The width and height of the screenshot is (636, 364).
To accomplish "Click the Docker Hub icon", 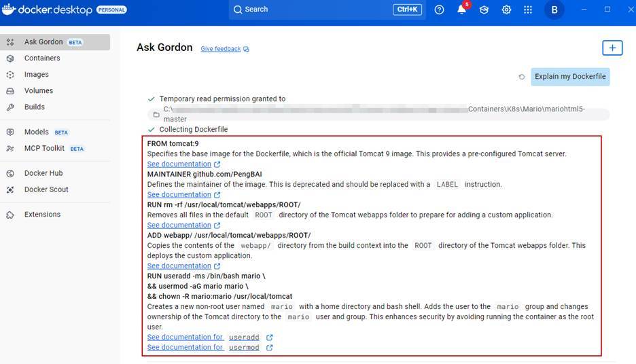I will (10, 173).
